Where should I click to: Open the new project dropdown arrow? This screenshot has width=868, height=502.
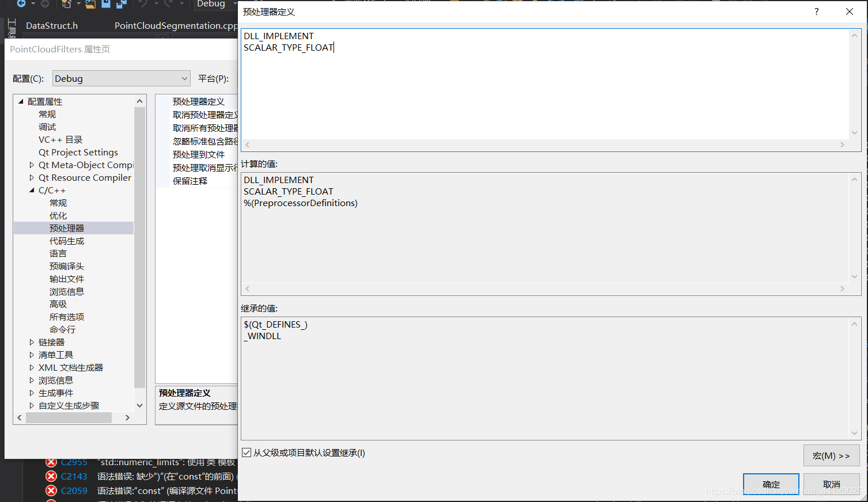pos(78,4)
